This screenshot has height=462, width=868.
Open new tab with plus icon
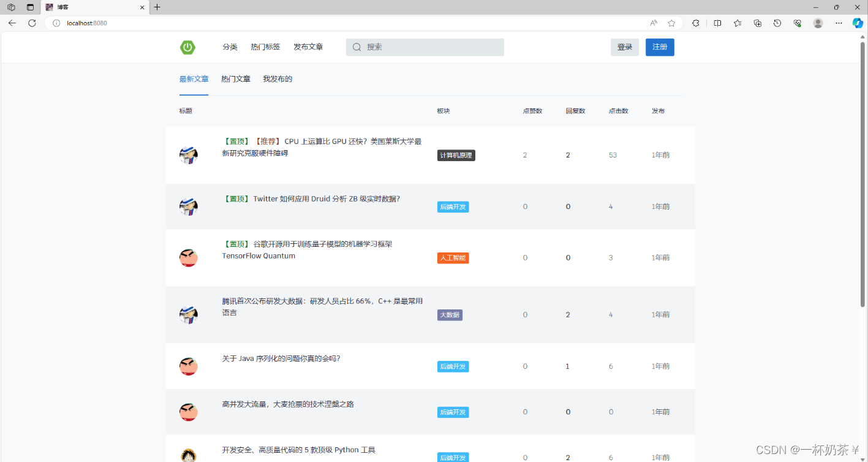tap(157, 7)
